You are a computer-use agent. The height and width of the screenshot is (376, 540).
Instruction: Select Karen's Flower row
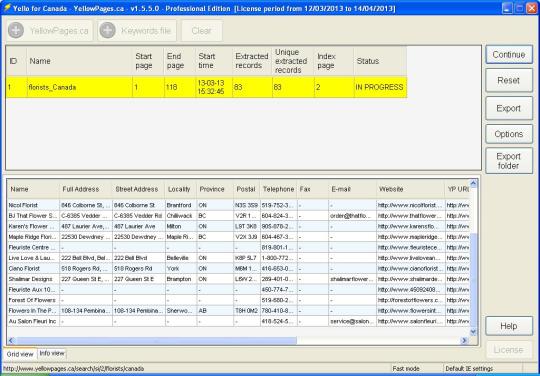pyautogui.click(x=238, y=226)
